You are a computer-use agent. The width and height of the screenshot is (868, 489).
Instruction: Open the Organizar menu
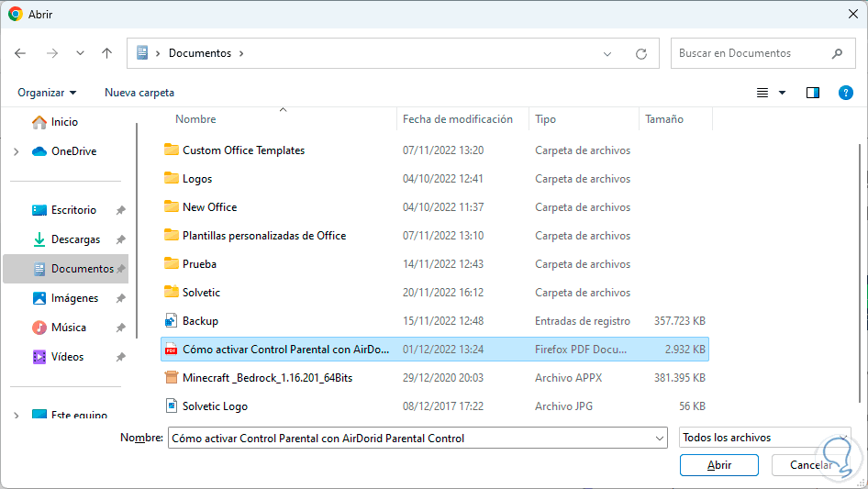coord(47,93)
